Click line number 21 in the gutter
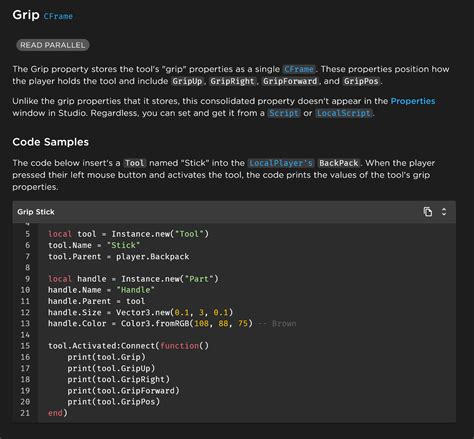This screenshot has width=474, height=439. (x=25, y=413)
